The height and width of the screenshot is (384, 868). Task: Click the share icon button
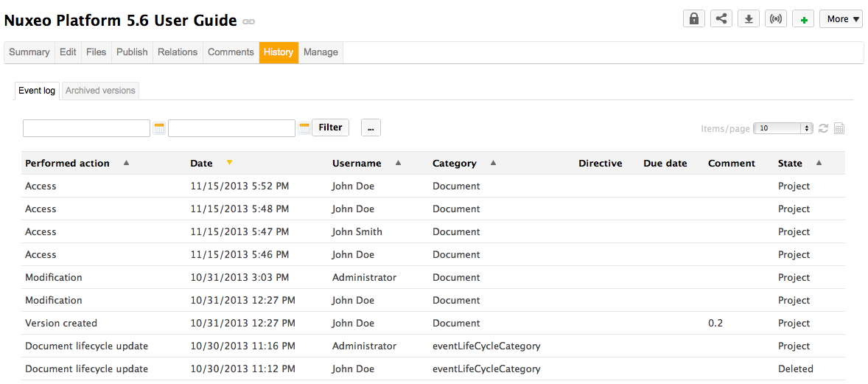click(721, 19)
